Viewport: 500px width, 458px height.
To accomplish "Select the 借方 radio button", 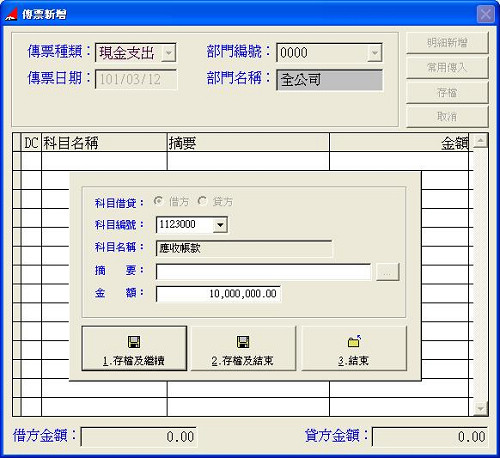I will [x=159, y=201].
